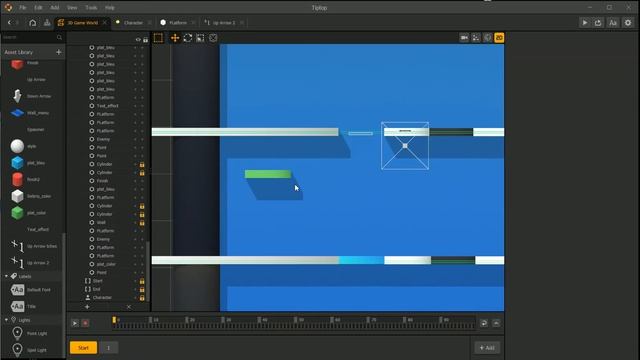640x360 pixels.
Task: Switch to the Platform tab
Action: point(178,23)
